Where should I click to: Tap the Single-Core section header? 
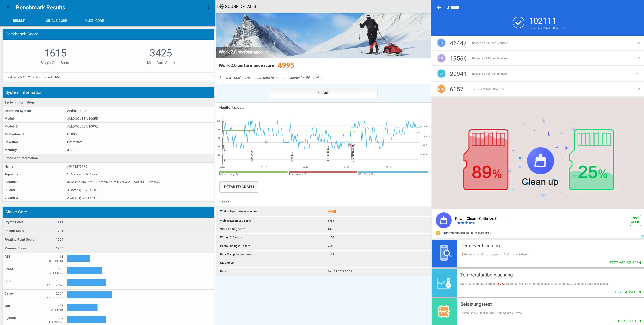pyautogui.click(x=108, y=212)
